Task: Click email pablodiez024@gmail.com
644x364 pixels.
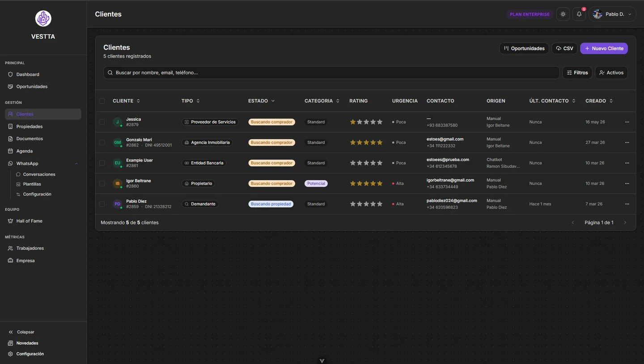Action: [452, 201]
